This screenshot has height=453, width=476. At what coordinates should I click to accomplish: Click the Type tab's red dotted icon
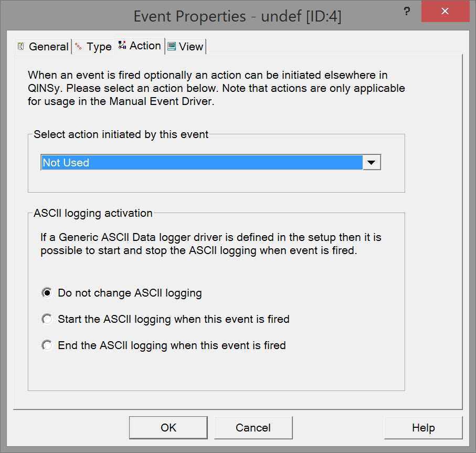point(79,46)
